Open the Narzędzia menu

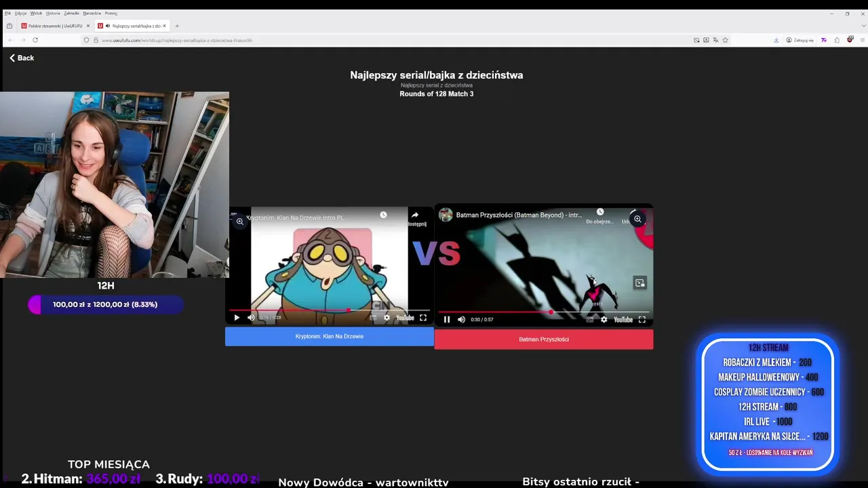[x=92, y=13]
